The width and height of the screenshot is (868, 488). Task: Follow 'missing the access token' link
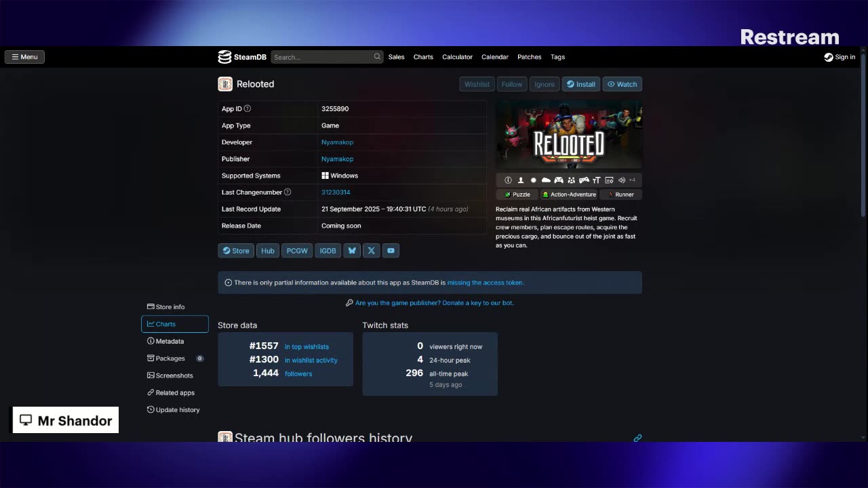[x=486, y=283]
